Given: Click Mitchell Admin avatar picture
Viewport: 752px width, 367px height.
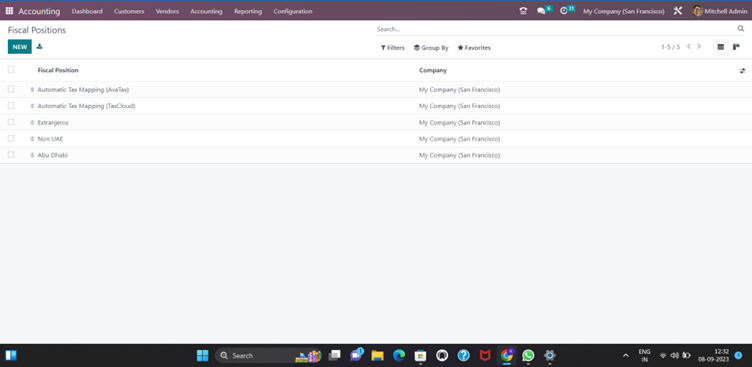Looking at the screenshot, I should [697, 11].
